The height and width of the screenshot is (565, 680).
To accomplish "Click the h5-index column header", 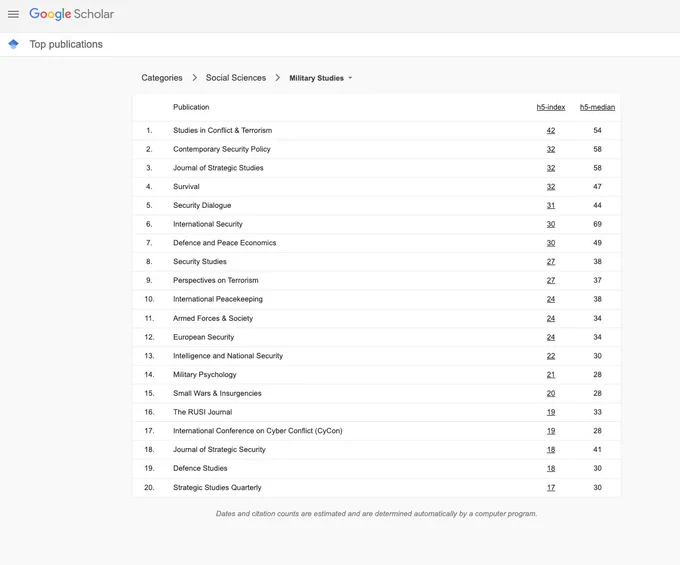I will (x=551, y=107).
